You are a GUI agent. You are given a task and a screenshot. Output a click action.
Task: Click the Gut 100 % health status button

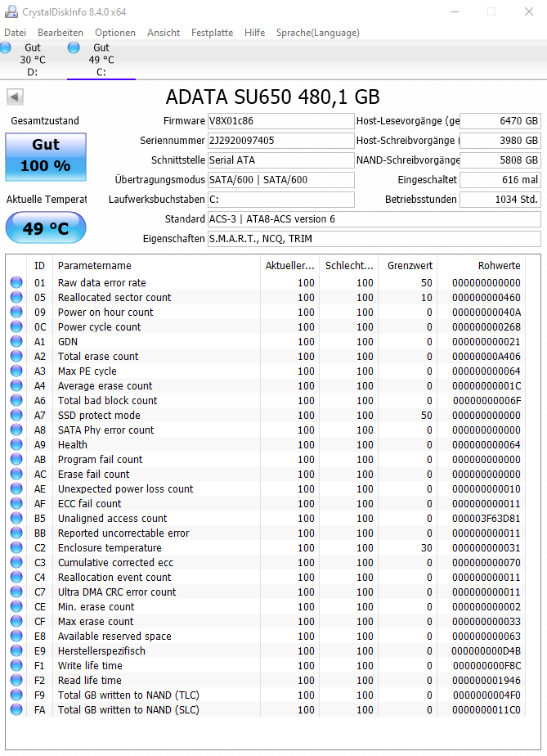click(x=46, y=157)
